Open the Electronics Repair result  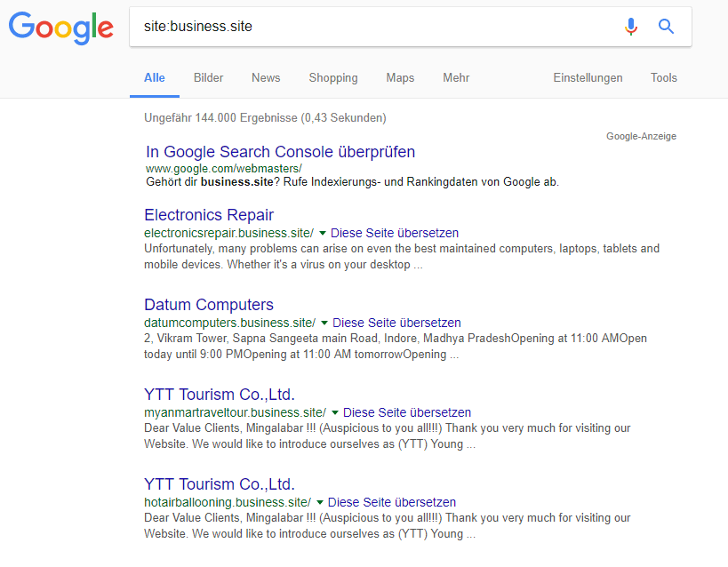pos(208,215)
